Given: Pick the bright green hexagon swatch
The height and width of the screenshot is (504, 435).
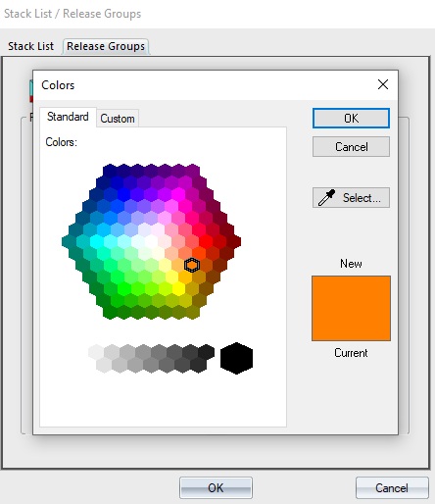Looking at the screenshot, I should tap(123, 288).
